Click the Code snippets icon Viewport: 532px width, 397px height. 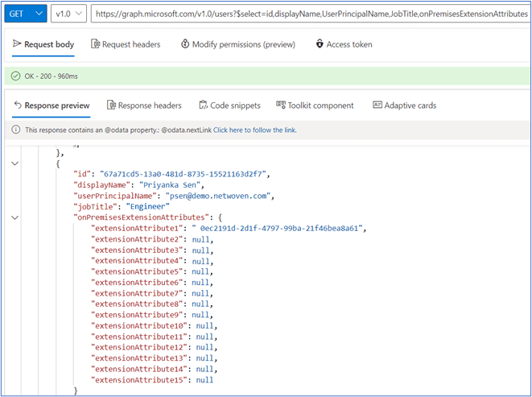203,105
